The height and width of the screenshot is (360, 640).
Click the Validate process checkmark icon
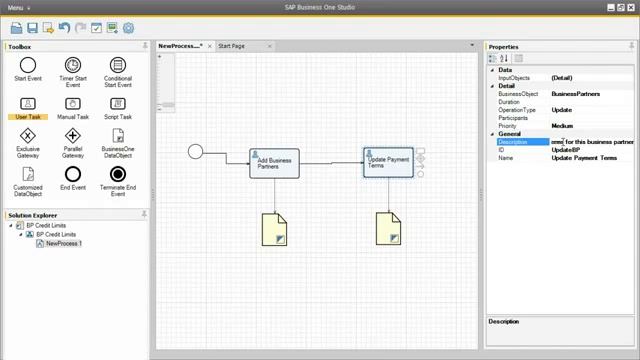(96, 28)
